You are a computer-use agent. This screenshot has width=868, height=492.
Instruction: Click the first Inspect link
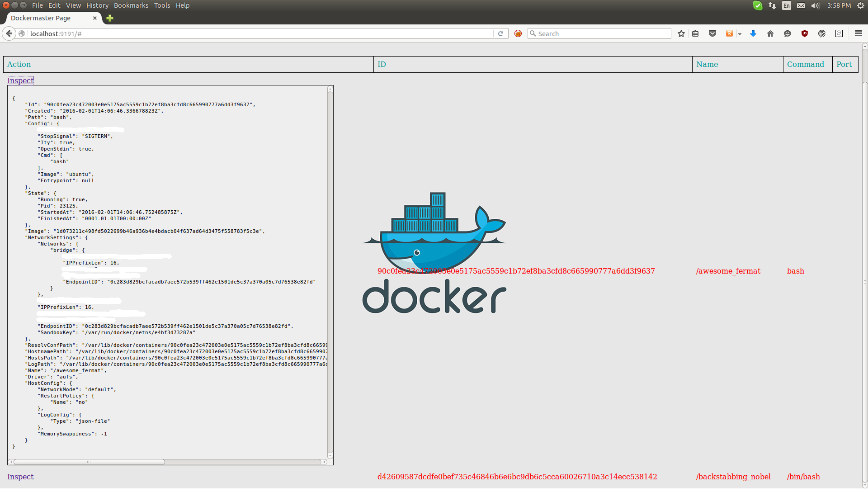click(20, 80)
